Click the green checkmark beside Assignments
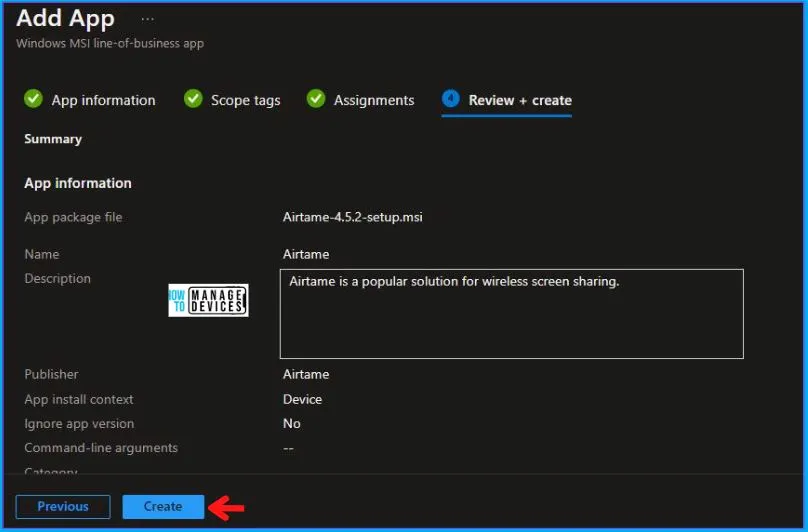 (316, 99)
